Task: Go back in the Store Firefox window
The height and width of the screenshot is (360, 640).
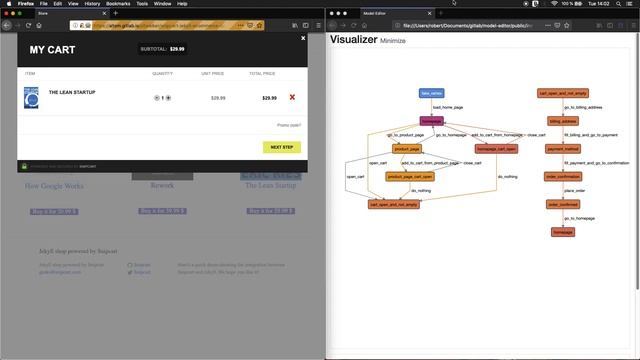Action: [x=7, y=25]
